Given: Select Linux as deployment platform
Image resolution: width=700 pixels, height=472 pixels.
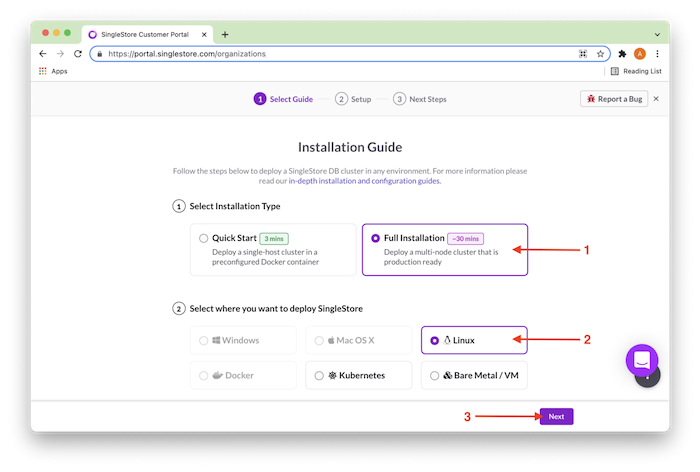Looking at the screenshot, I should 434,341.
